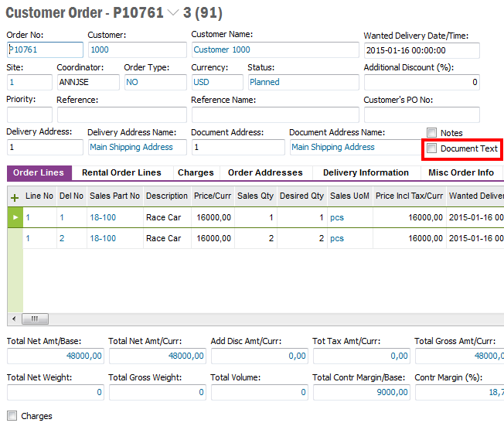504x433 pixels.
Task: Go to the Delivery Information tab
Action: (x=366, y=172)
